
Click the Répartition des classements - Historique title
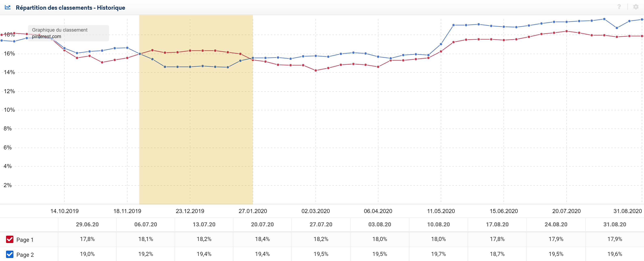71,7
